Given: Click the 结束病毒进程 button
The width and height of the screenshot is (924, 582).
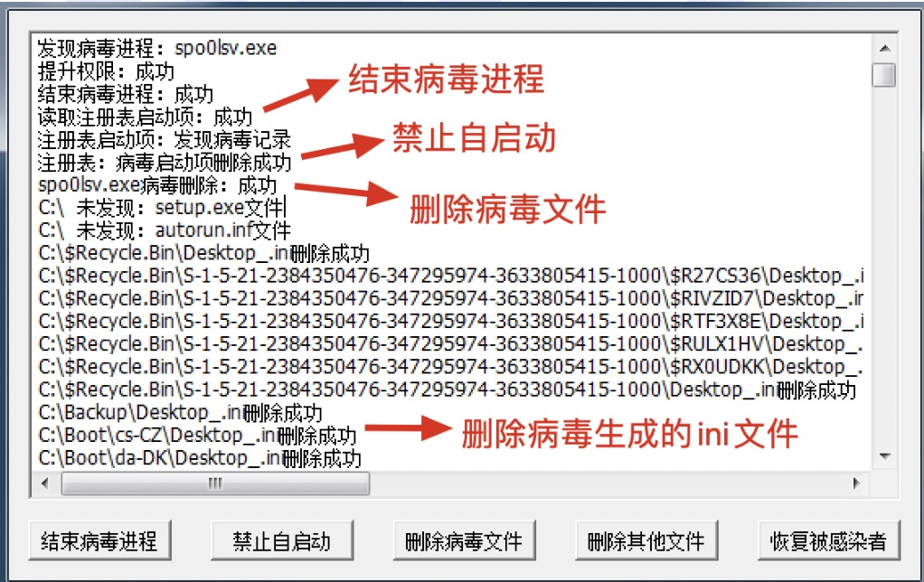Looking at the screenshot, I should pyautogui.click(x=99, y=540).
